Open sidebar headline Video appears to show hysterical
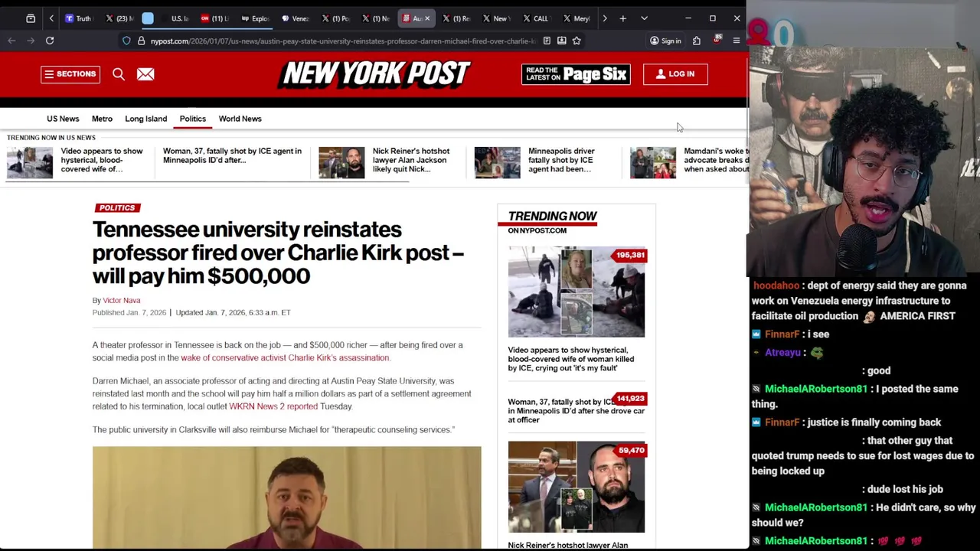Screen dimensions: 980x551 tap(571, 359)
